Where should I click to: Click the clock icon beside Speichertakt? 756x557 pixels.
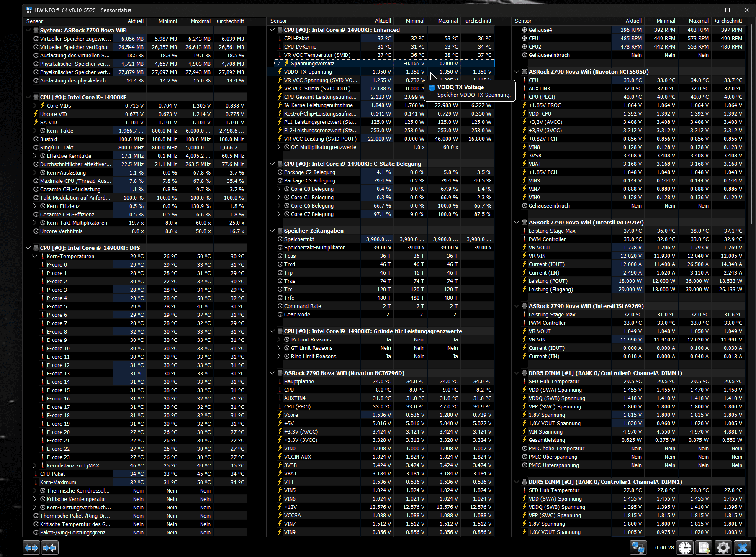pyautogui.click(x=280, y=239)
